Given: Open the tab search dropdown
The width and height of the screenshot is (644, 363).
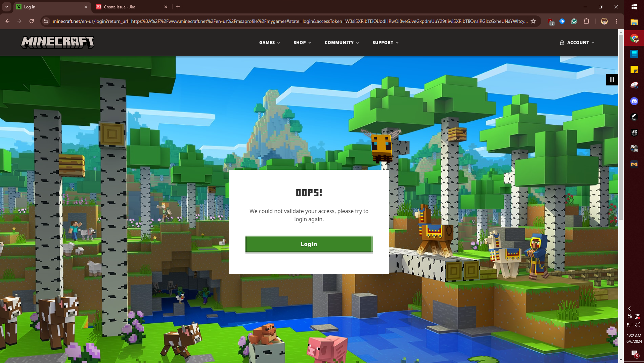Looking at the screenshot, I should pos(6,7).
